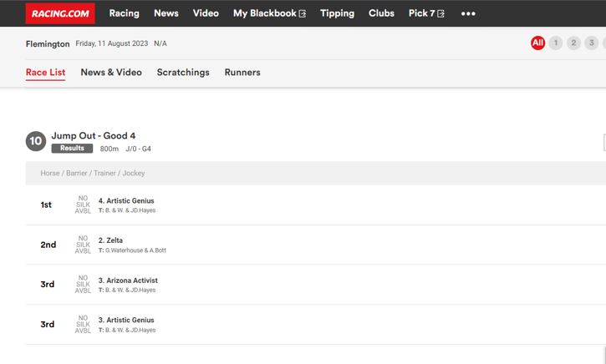Viewport: 606px width, 364px height.
Task: Jump to race 3 circle
Action: pos(591,43)
